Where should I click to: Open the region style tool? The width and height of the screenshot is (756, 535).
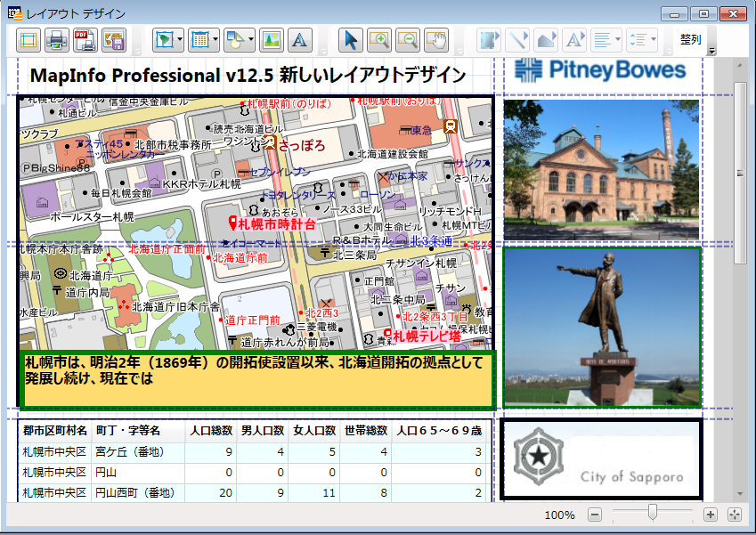tap(488, 40)
